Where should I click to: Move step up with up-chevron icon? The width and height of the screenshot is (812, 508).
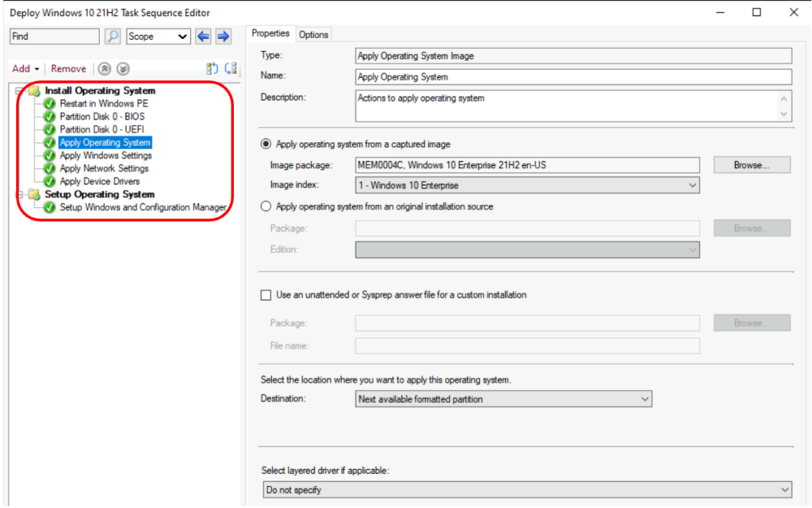[105, 69]
